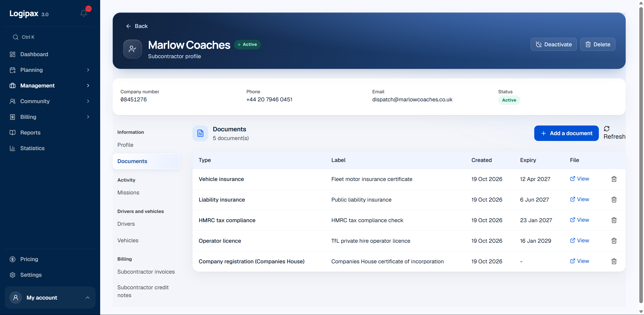Delete the Liability insurance document
Viewport: 644px width, 315px height.
[614, 199]
